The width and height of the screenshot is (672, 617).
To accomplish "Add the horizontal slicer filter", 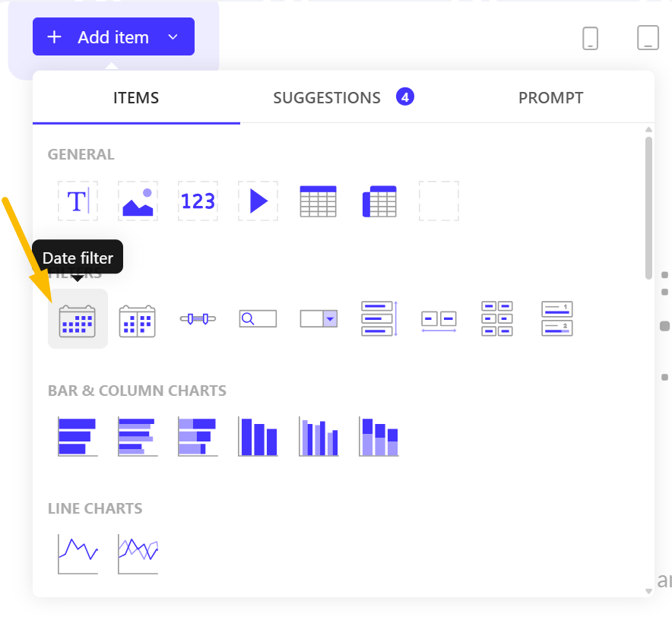I will click(439, 321).
